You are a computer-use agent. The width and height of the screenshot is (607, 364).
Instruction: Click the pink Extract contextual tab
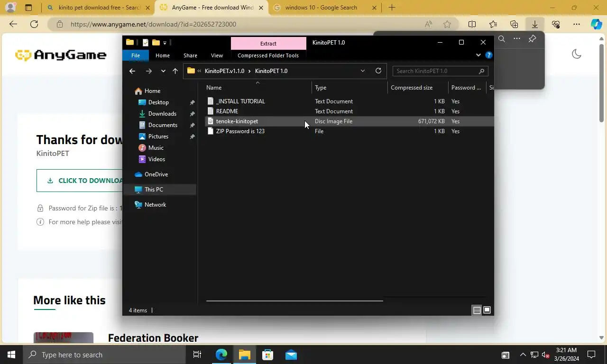268,43
